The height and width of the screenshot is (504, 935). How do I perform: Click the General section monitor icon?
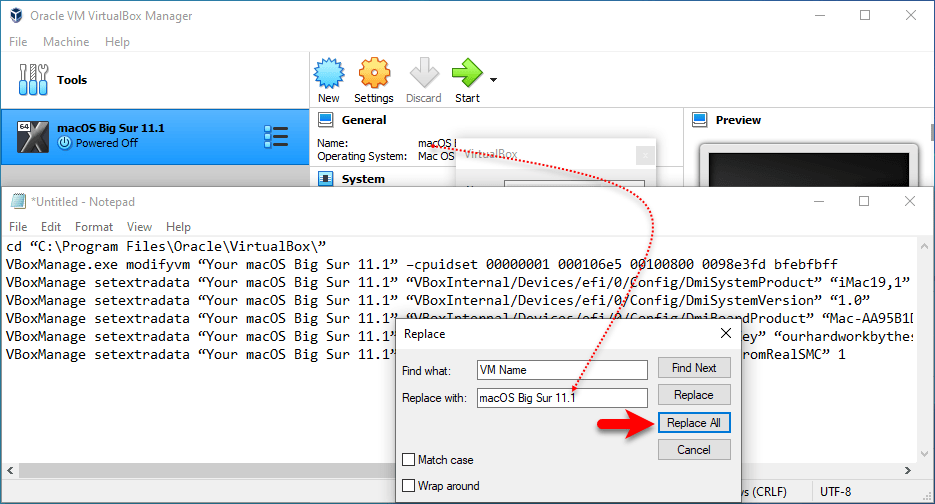tap(326, 120)
